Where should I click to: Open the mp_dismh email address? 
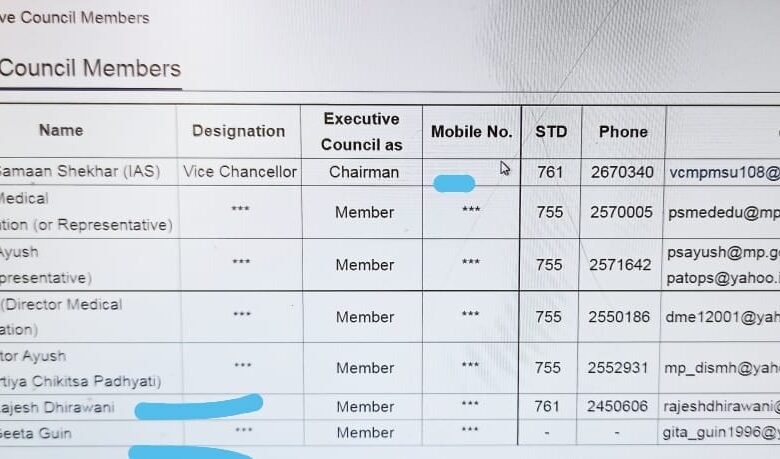tap(722, 368)
